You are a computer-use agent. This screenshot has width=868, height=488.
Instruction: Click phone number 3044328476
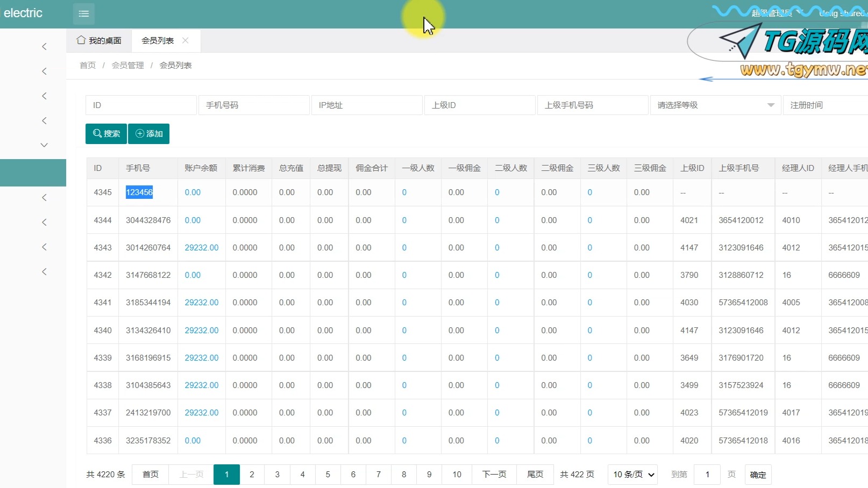(148, 220)
